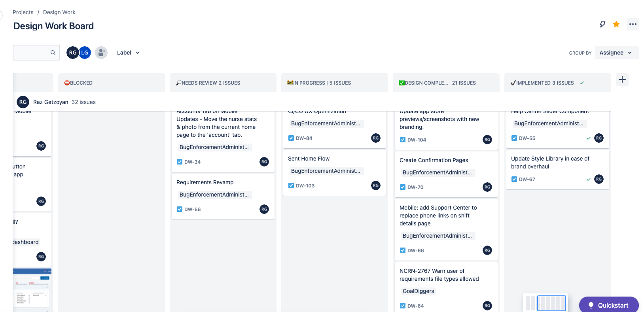Open the Group by Assignee dropdown

tap(617, 53)
